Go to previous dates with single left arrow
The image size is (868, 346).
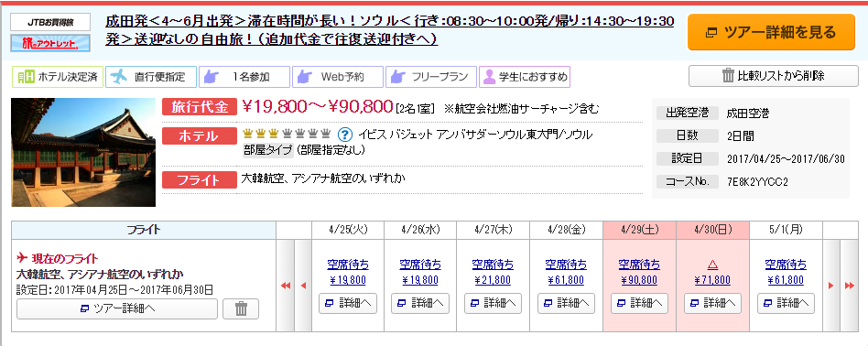[303, 286]
